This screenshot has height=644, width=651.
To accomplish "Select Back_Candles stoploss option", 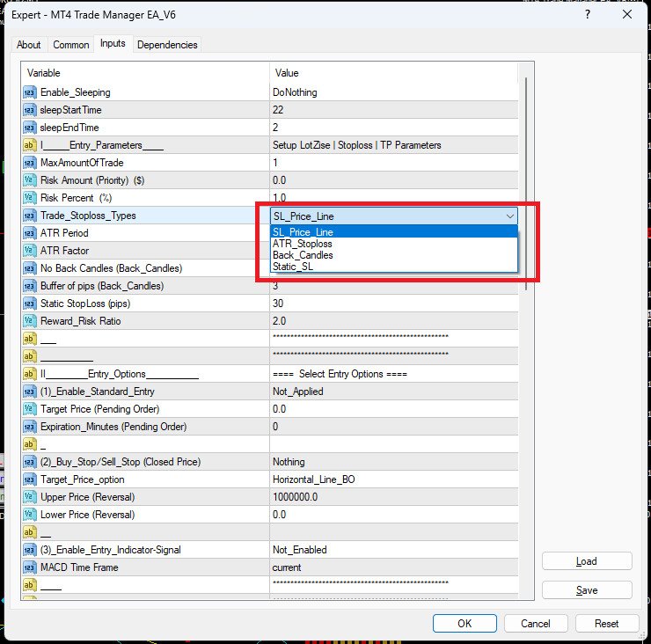I will pos(303,255).
